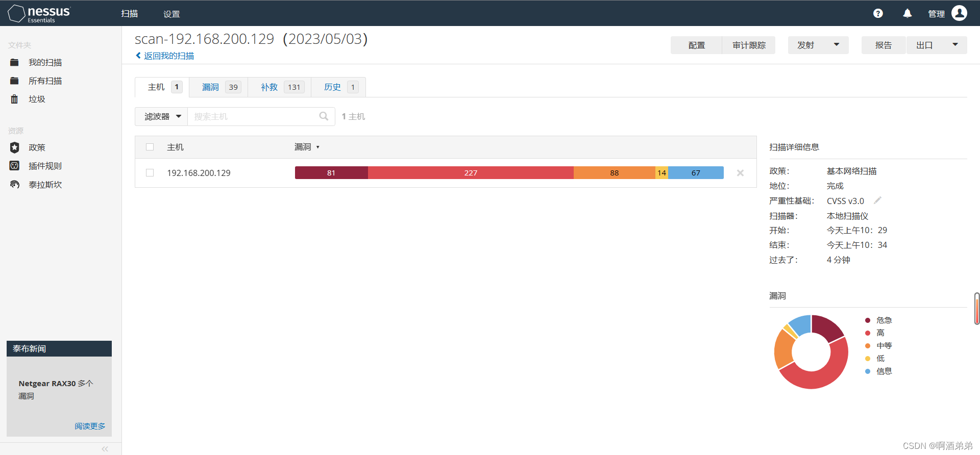
Task: Open the 插件规则 page label
Action: click(45, 166)
